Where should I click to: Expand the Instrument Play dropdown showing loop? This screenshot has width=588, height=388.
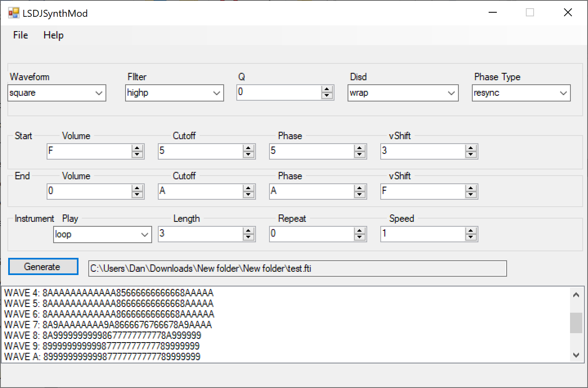[144, 235]
